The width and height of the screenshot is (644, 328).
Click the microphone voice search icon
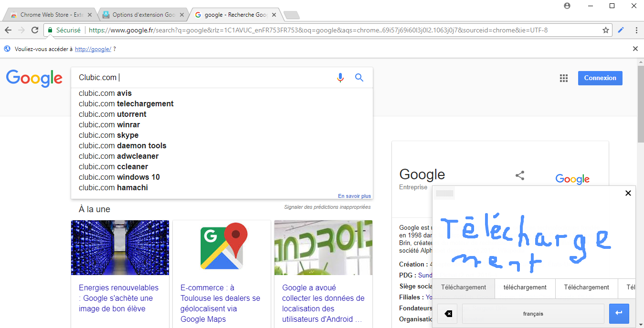click(340, 78)
